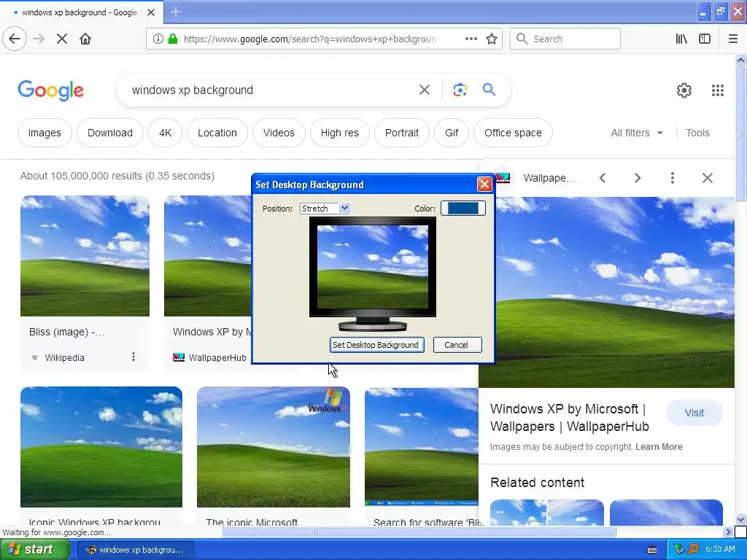Open page actions three-dot menu in address bar
Image resolution: width=747 pixels, height=560 pixels.
[x=471, y=39]
